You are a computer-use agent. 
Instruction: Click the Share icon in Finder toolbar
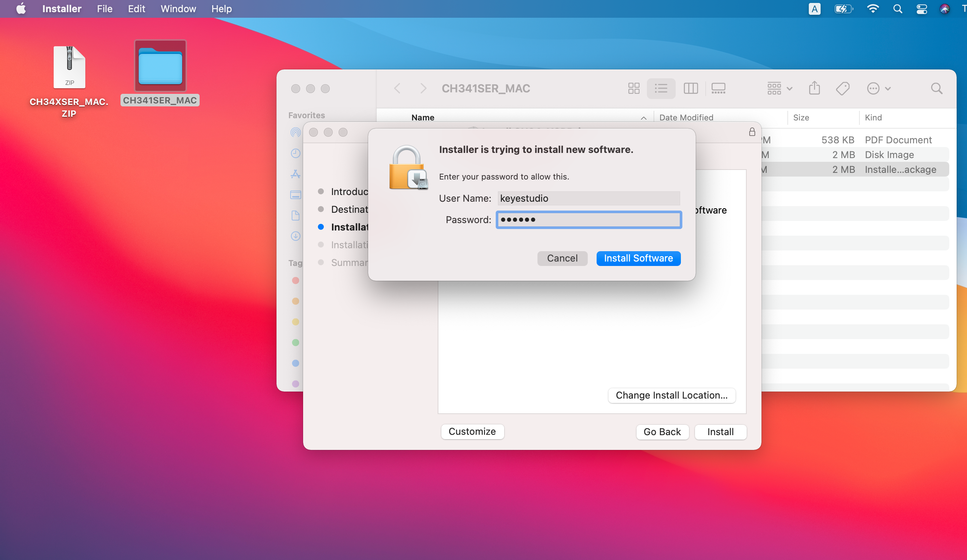coord(814,88)
